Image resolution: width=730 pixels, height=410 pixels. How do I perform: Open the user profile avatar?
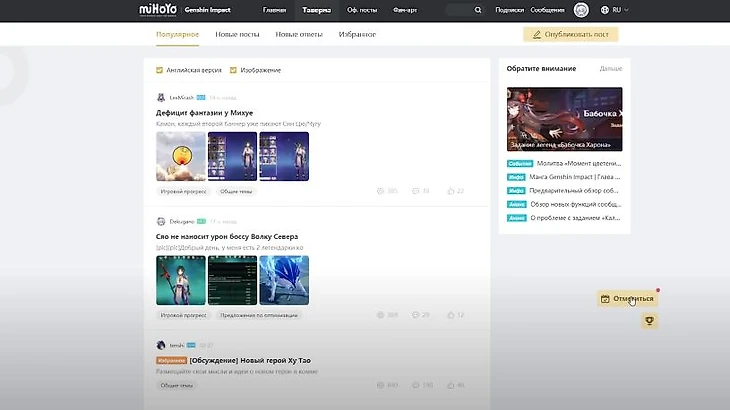tap(581, 10)
